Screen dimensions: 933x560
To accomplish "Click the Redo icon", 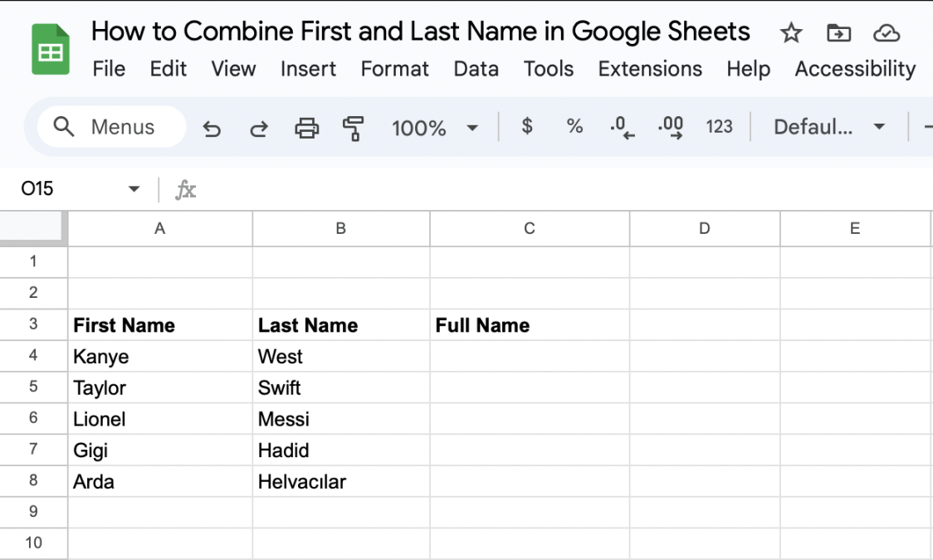I will point(258,127).
